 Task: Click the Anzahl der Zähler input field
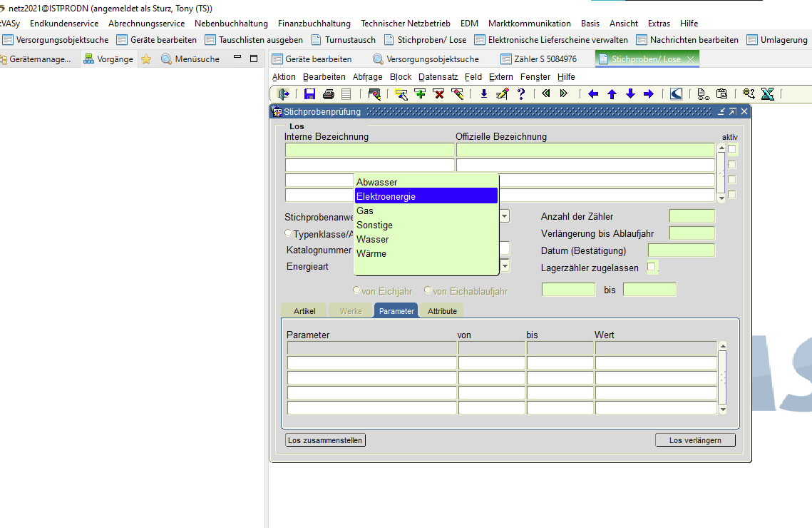(x=692, y=216)
